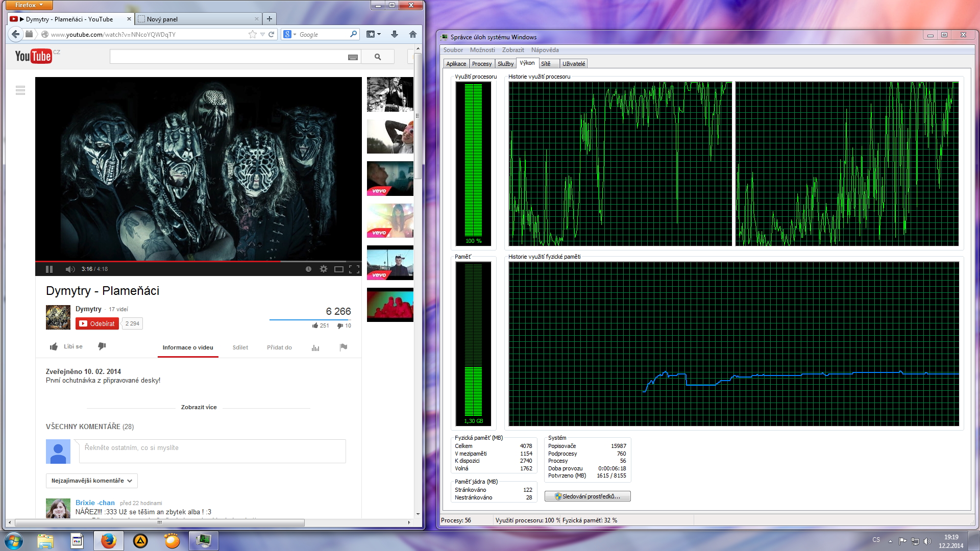
Task: Open Firefox bookmarks menu button
Action: pyautogui.click(x=374, y=34)
